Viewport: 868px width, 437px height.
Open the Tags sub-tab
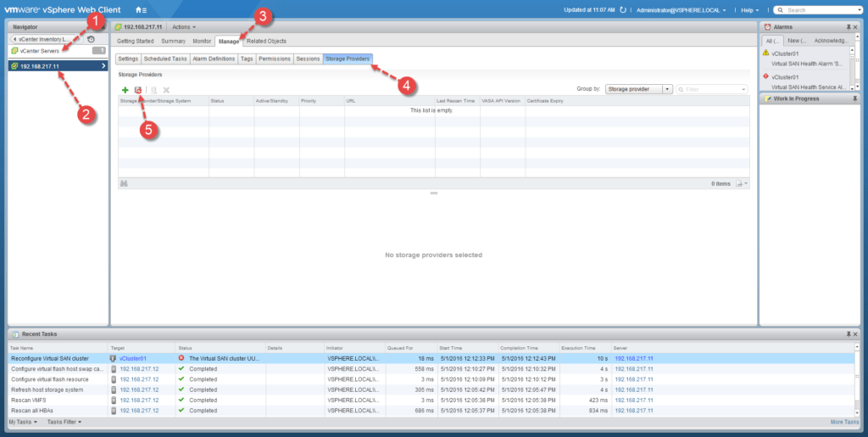click(247, 59)
